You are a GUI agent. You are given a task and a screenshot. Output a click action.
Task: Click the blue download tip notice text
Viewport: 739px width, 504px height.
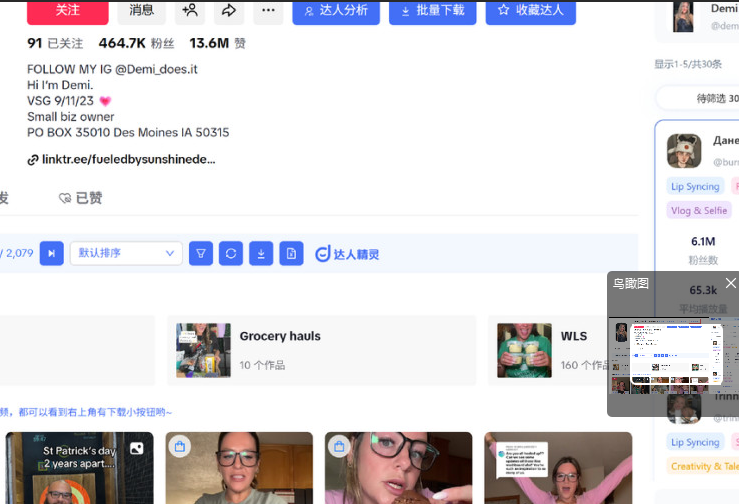86,413
